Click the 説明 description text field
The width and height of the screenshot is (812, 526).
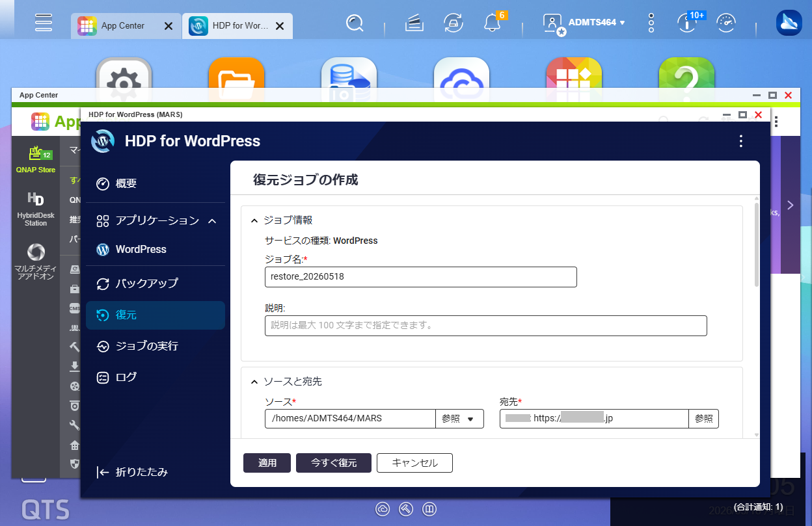(x=486, y=326)
